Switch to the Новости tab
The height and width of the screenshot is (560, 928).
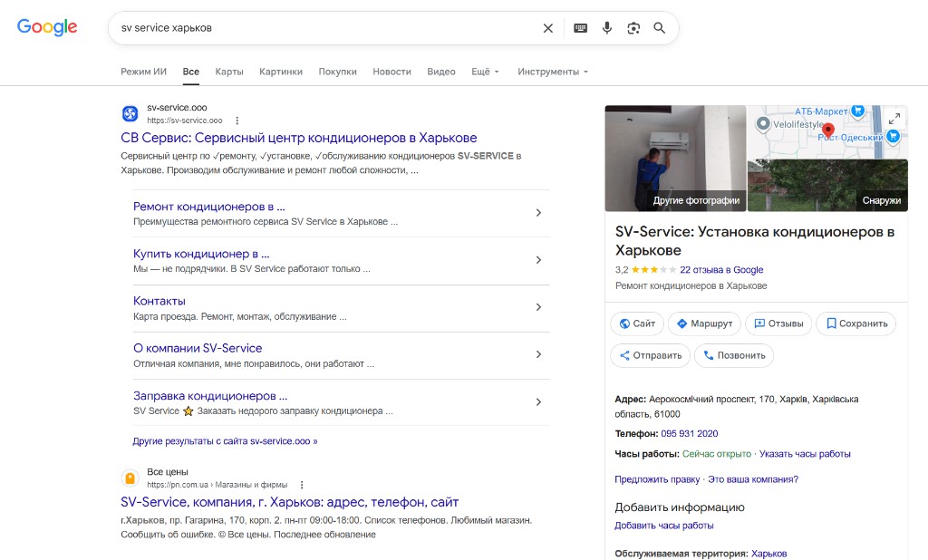(x=391, y=72)
